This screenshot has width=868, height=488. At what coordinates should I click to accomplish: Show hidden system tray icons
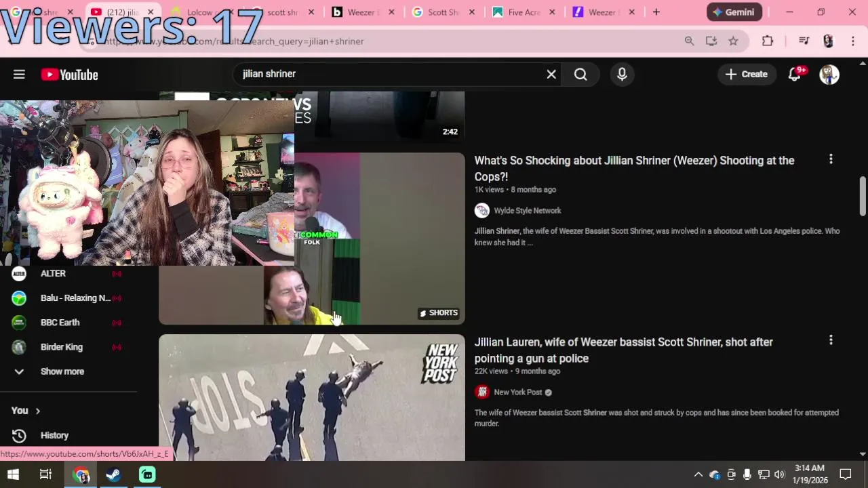point(698,474)
